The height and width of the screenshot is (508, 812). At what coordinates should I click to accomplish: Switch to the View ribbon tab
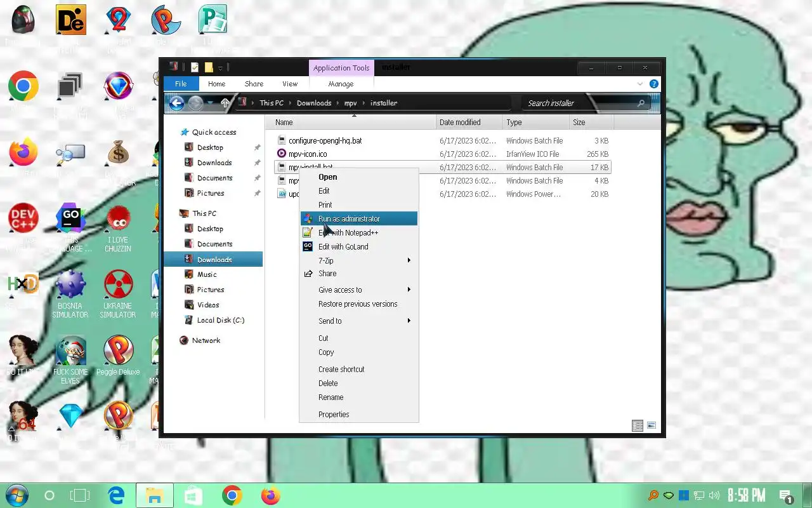[290, 84]
